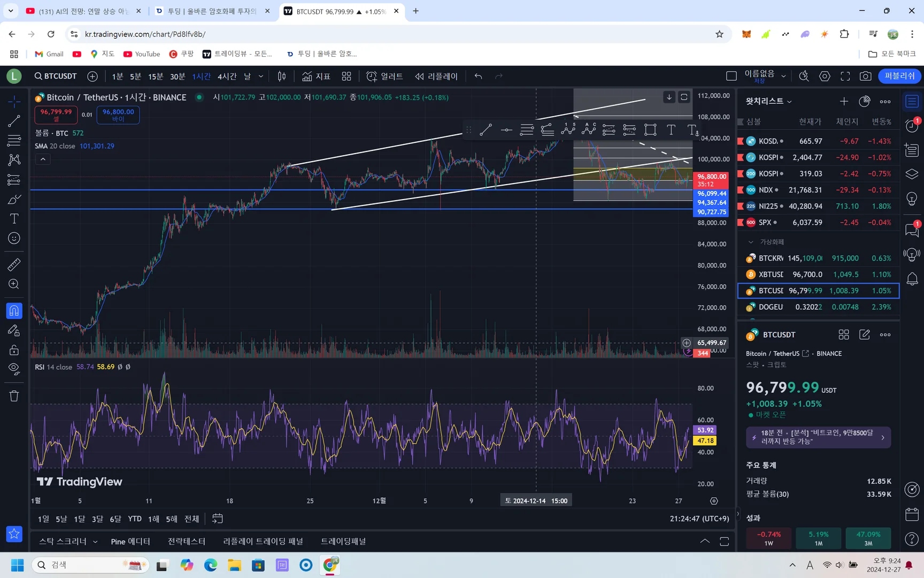
Task: Select the 4시간 interval
Action: coord(227,77)
